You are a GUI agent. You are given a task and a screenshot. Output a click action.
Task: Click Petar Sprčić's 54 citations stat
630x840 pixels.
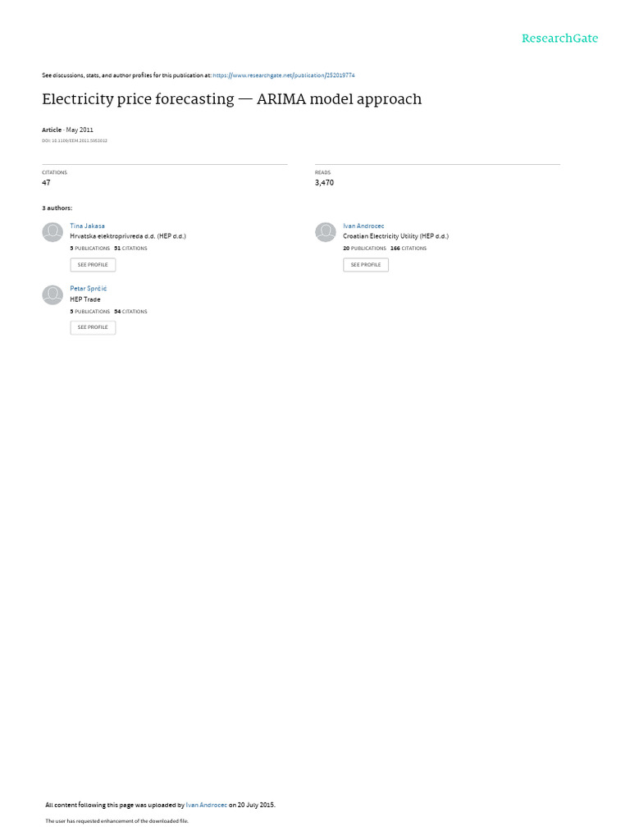tap(130, 312)
